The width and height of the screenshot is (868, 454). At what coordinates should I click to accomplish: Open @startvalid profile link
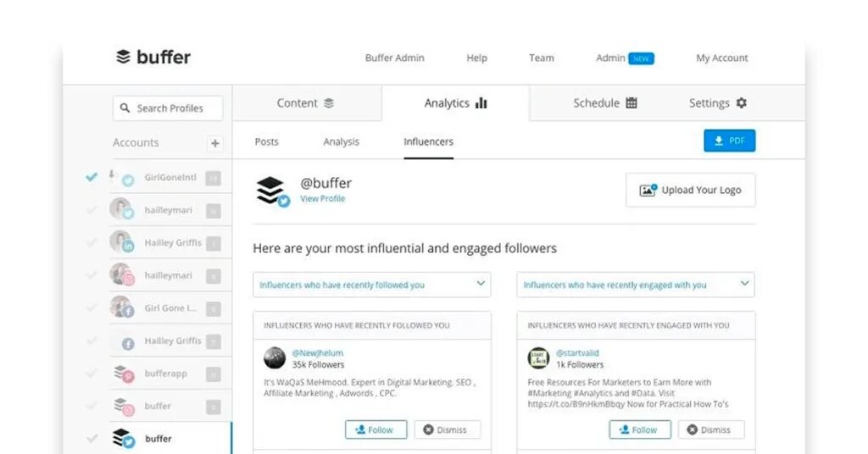[577, 353]
